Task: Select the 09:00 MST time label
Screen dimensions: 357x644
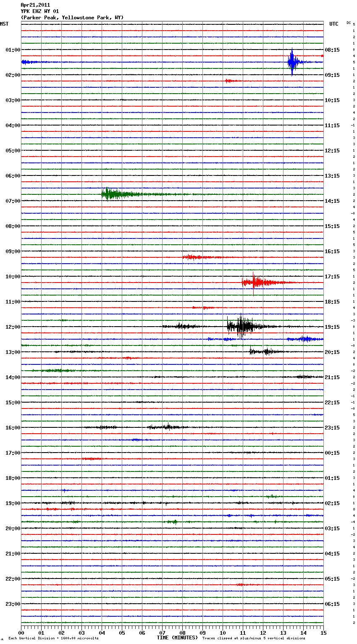Action: [x=13, y=251]
